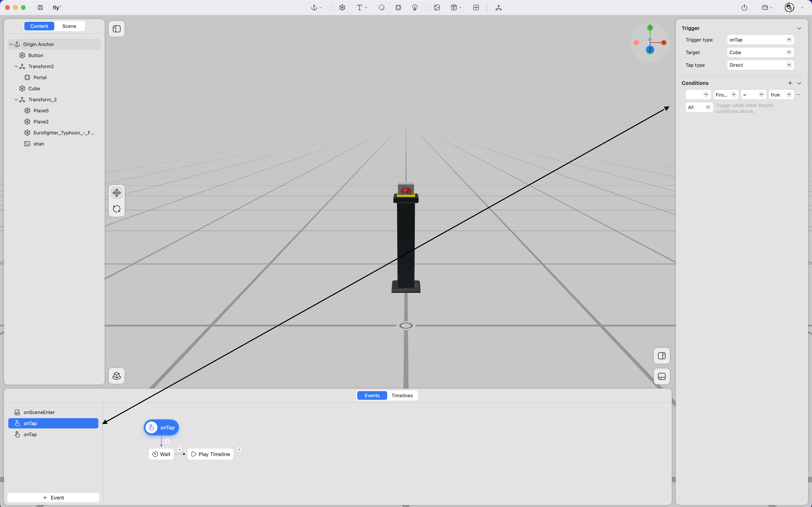Click the transform group toolbar icon
The width and height of the screenshot is (812, 507).
point(498,7)
